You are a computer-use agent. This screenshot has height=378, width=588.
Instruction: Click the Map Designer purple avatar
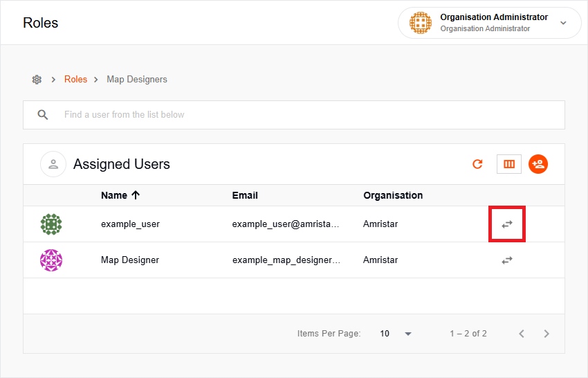[51, 260]
